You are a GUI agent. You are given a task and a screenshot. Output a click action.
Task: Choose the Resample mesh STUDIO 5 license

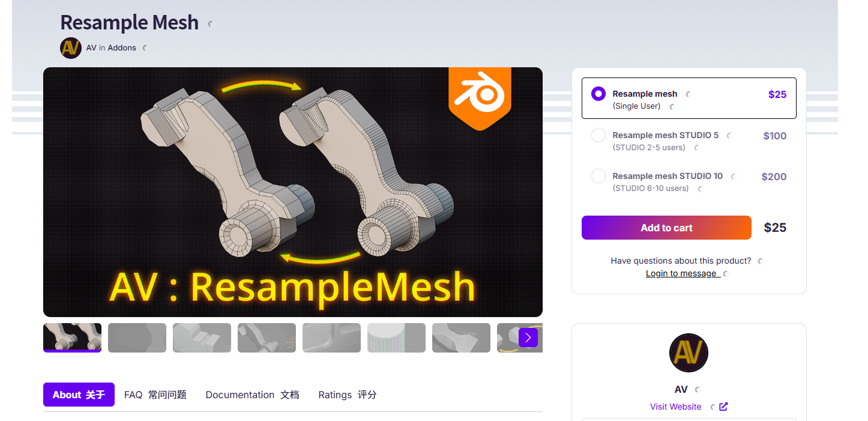coord(689,140)
